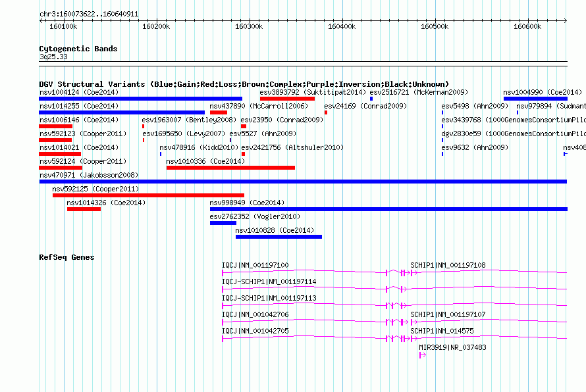Viewport: 586px width, 392px height.
Task: Open the esv3893792 (Suktitipat2014) label
Action: coord(313,92)
